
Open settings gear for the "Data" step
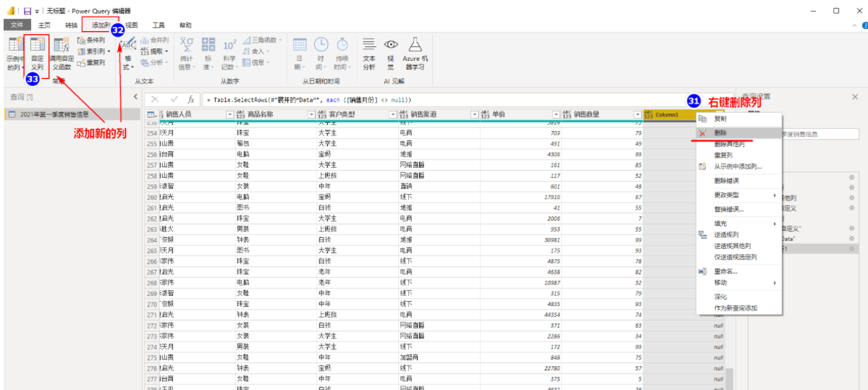pyautogui.click(x=851, y=238)
